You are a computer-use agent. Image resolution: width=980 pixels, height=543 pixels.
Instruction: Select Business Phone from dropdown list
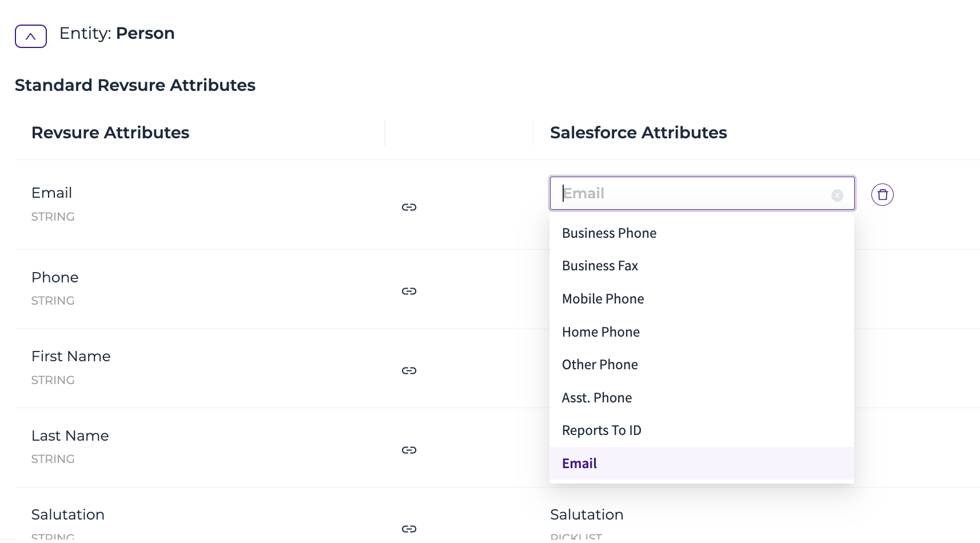click(702, 233)
